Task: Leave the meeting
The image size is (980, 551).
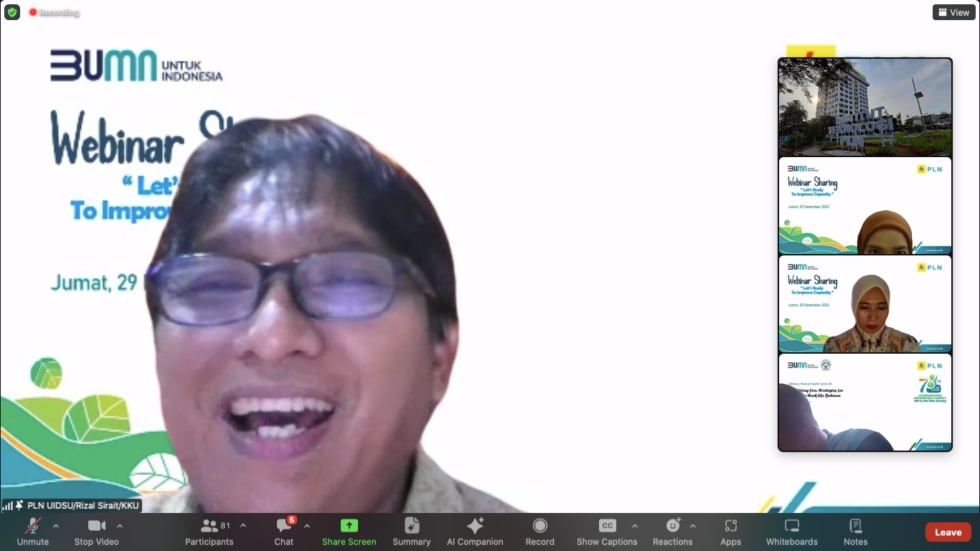Action: pos(948,532)
